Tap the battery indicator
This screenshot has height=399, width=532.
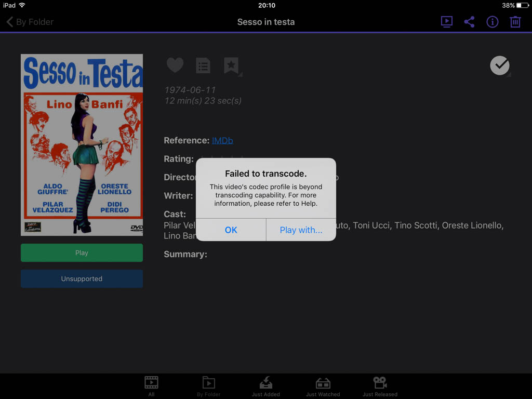tap(522, 5)
